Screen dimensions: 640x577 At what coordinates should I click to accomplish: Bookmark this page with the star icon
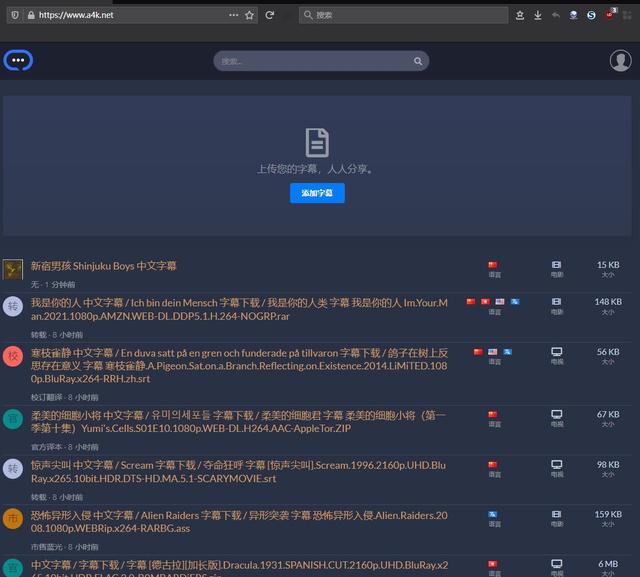click(249, 16)
